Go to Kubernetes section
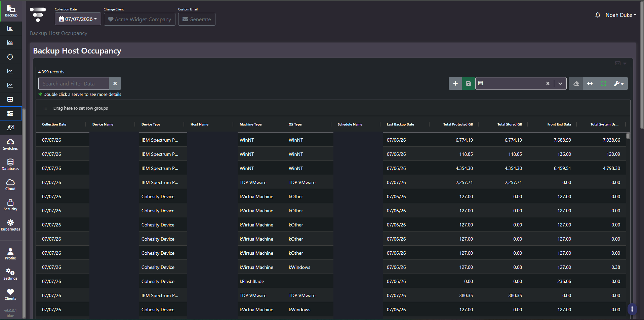Viewport: 644px width, 320px height. coord(10,225)
